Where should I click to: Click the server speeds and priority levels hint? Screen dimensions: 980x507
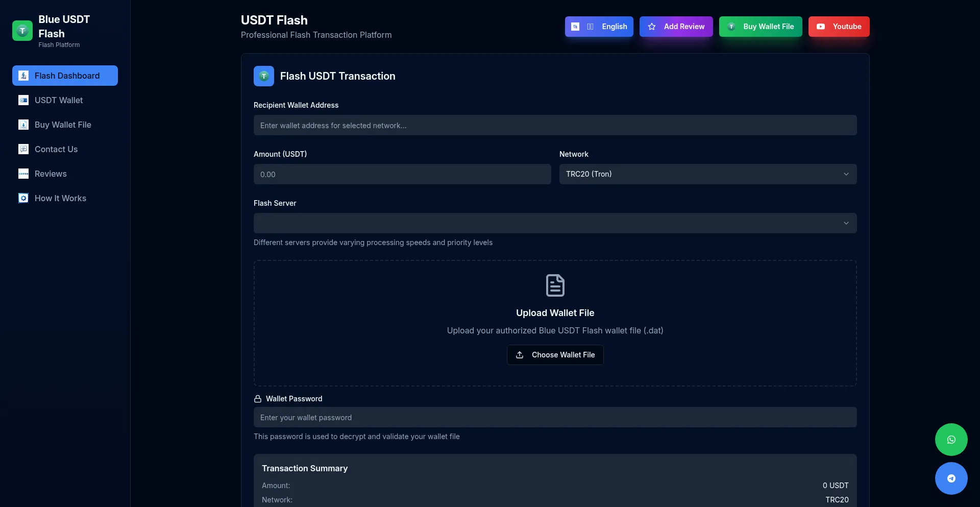(373, 243)
